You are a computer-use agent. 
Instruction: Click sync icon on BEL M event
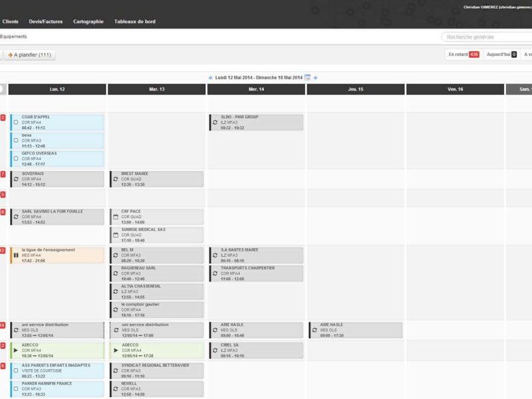(x=115, y=255)
